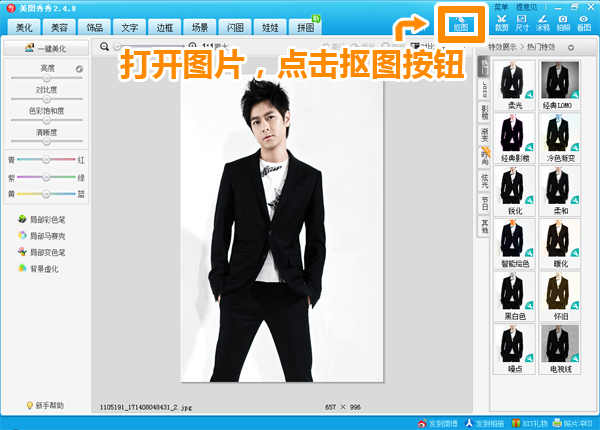Open 新手帮助 beginner help

coord(45,405)
